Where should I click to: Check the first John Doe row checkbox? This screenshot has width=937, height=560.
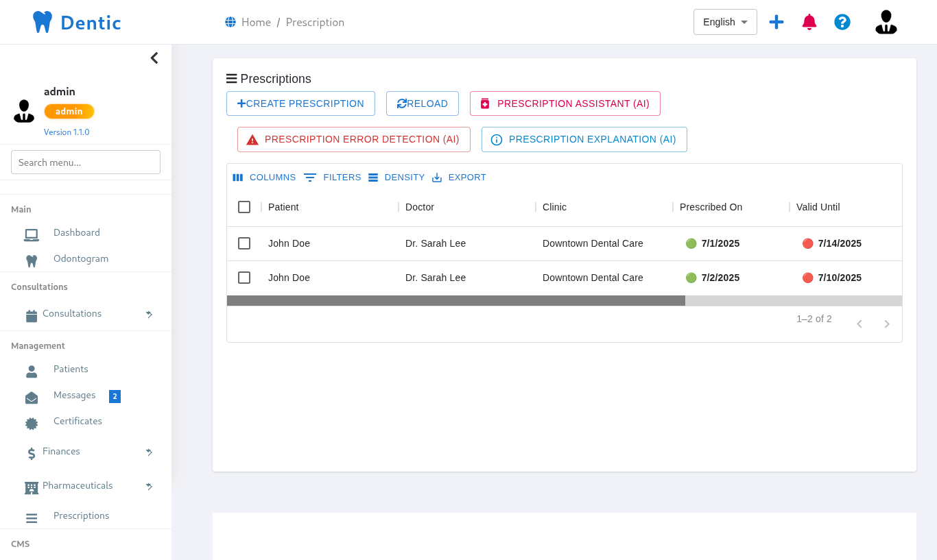(x=244, y=243)
